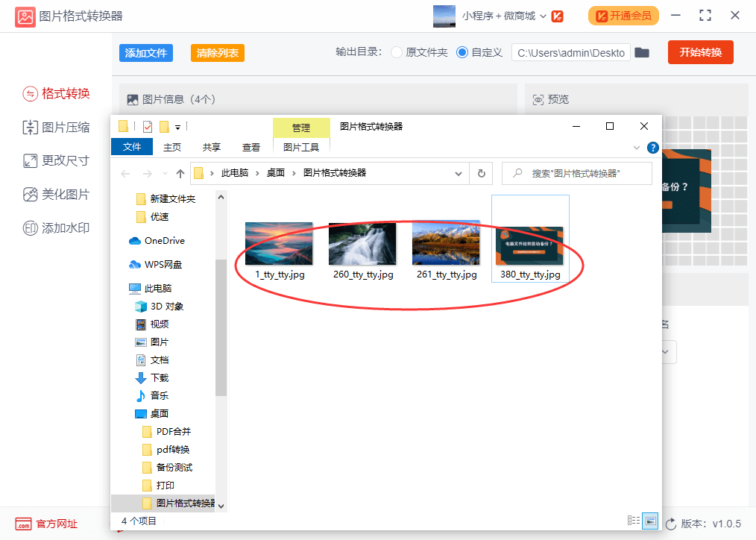Select the 260_tty_tty.jpg thumbnail

click(x=362, y=242)
